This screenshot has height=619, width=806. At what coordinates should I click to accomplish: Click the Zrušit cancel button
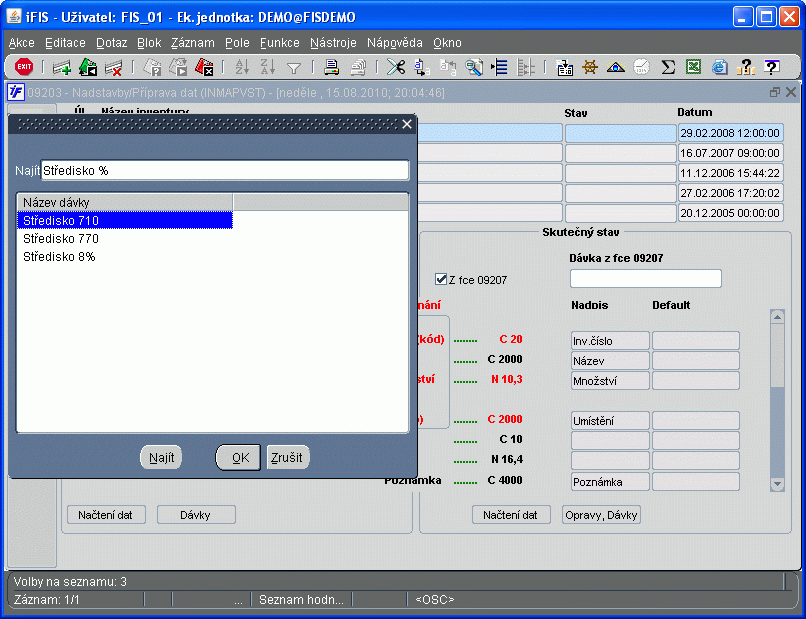coord(287,458)
